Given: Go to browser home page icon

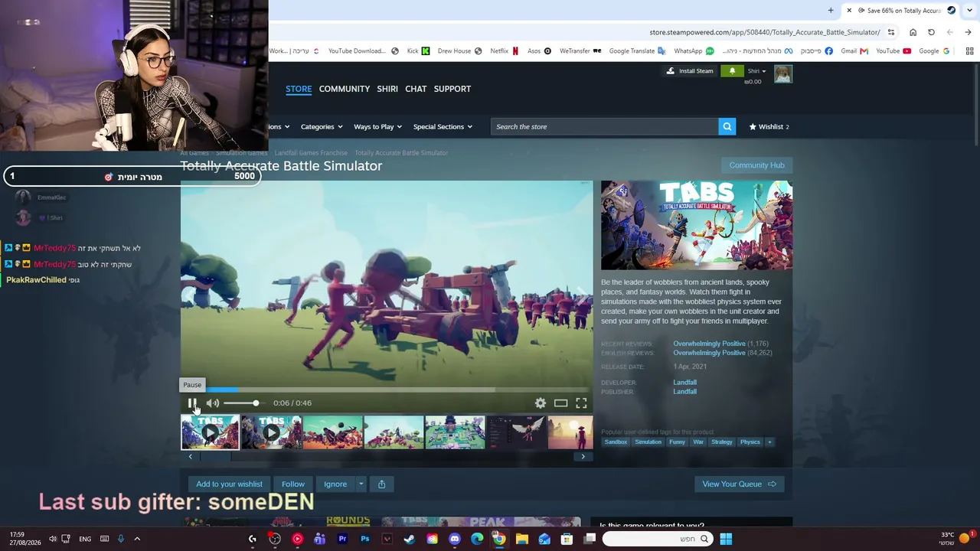Looking at the screenshot, I should (x=913, y=32).
